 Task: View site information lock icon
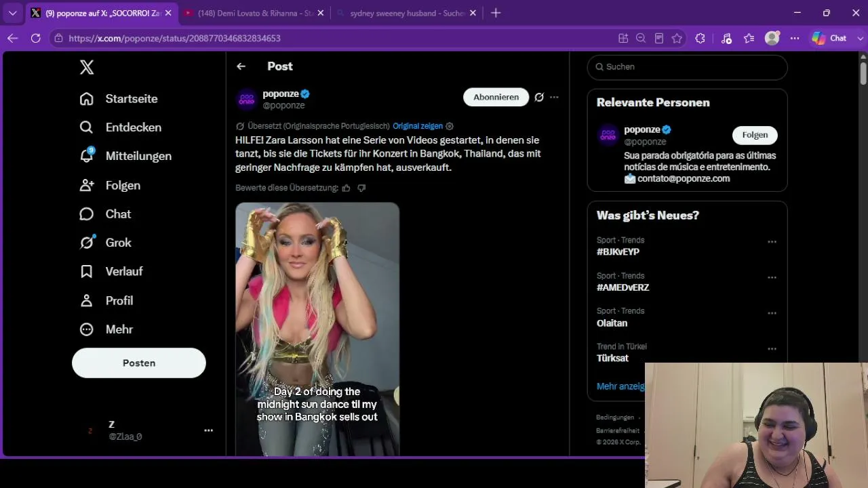click(x=59, y=39)
